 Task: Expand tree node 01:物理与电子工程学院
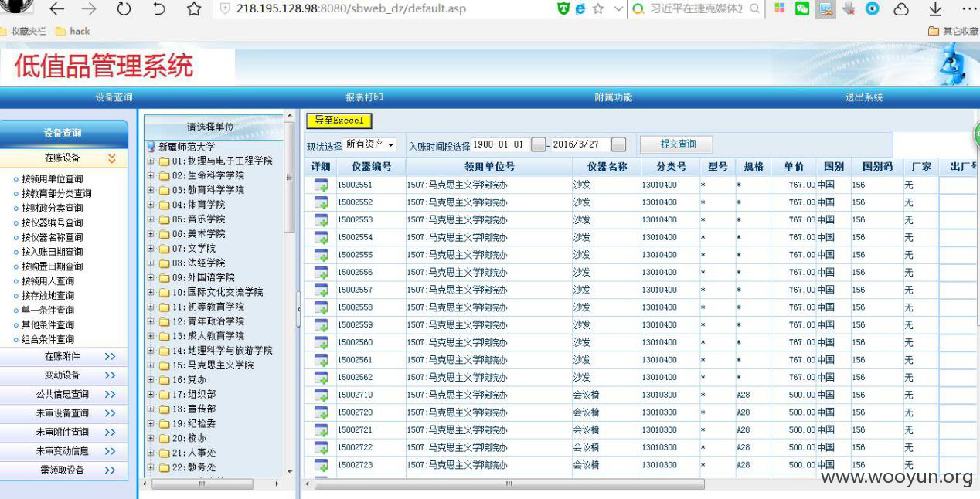click(151, 161)
